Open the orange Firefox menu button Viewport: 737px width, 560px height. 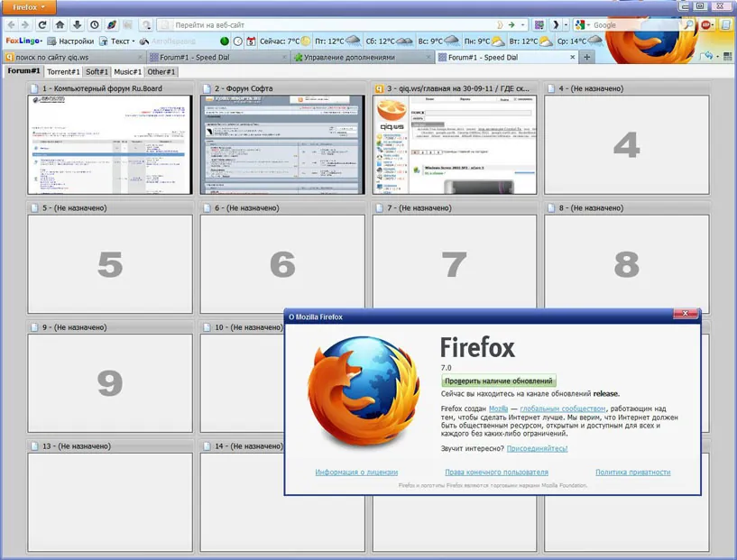coord(28,7)
